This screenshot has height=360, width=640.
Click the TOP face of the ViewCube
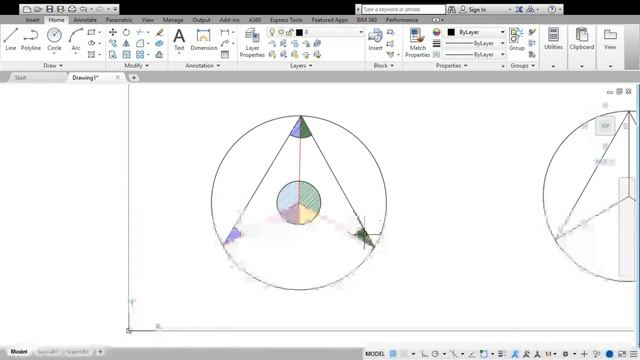click(x=605, y=126)
